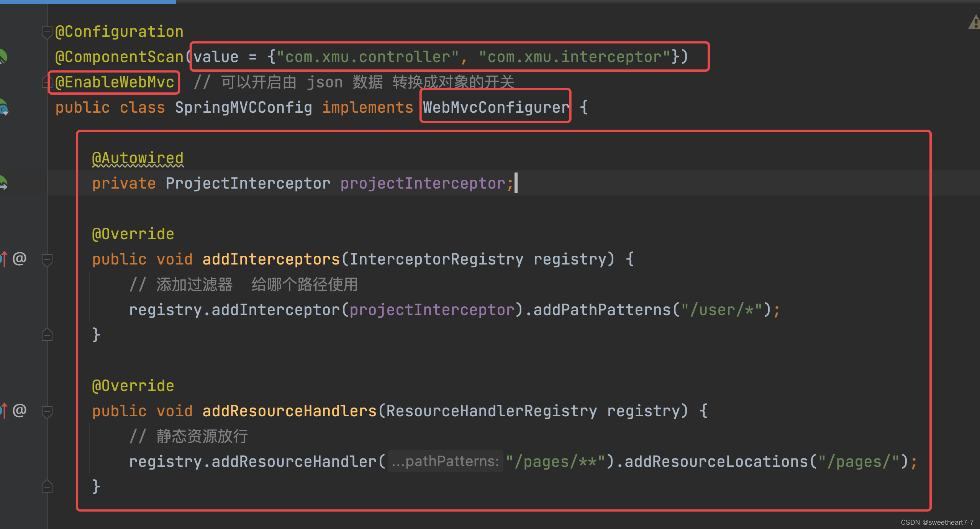Collapse the addResourceHandlers method body
The width and height of the screenshot is (980, 529).
(47, 412)
